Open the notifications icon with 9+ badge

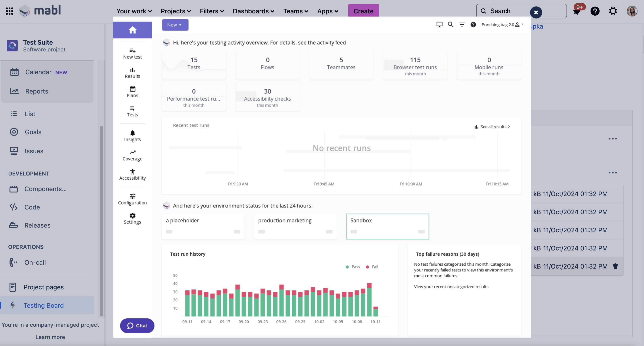click(577, 11)
